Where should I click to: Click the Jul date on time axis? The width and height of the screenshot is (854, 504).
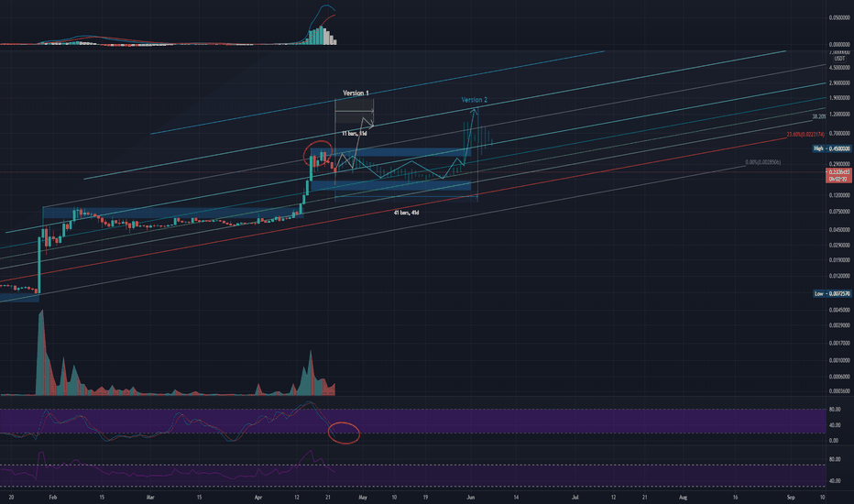pos(575,497)
